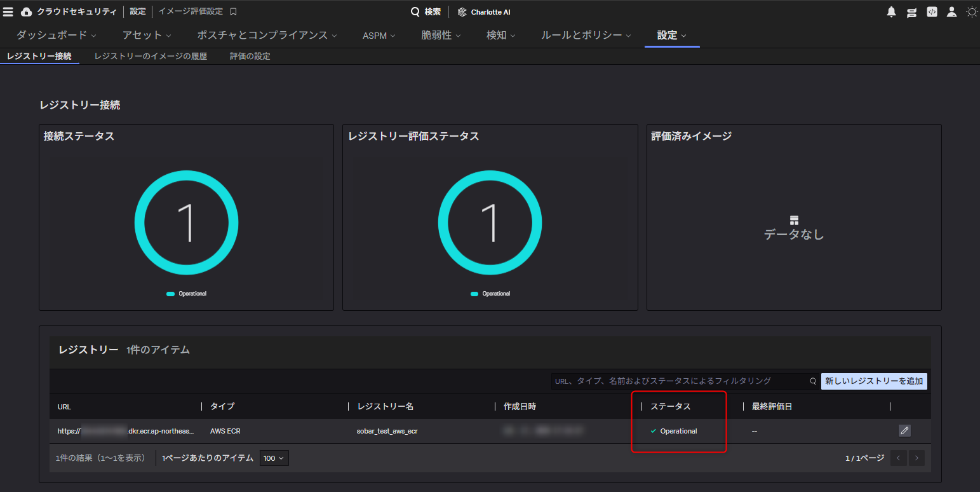
Task: Click the API code </> icon
Action: point(931,11)
